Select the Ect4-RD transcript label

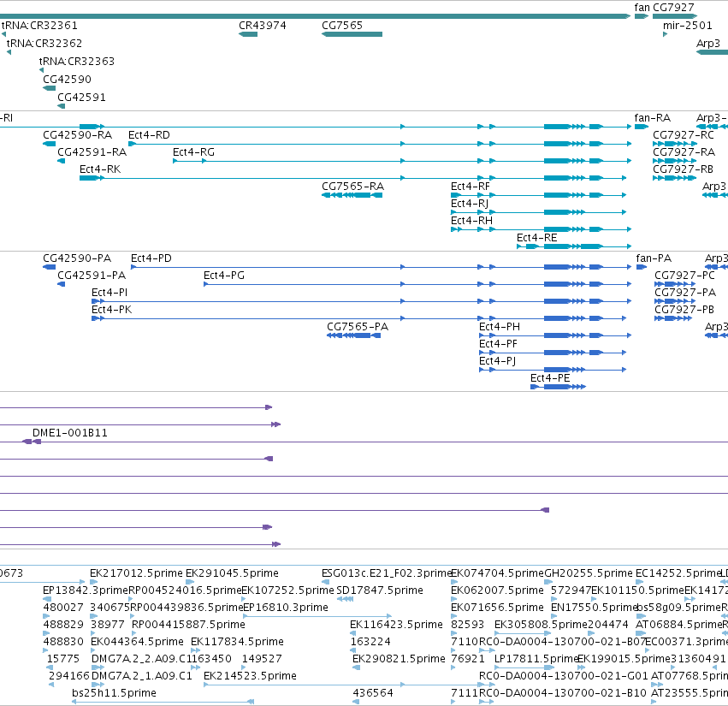pos(149,135)
